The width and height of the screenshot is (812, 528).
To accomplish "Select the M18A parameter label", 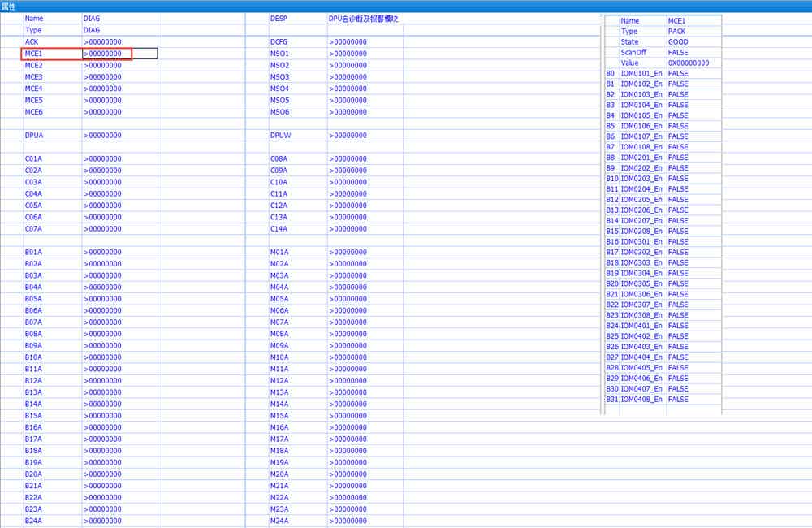I will 279,451.
